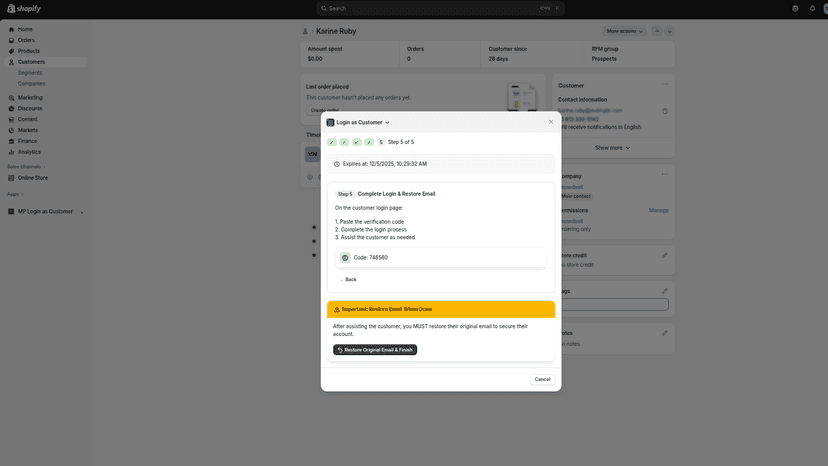Open the More actions dropdown

click(x=624, y=31)
